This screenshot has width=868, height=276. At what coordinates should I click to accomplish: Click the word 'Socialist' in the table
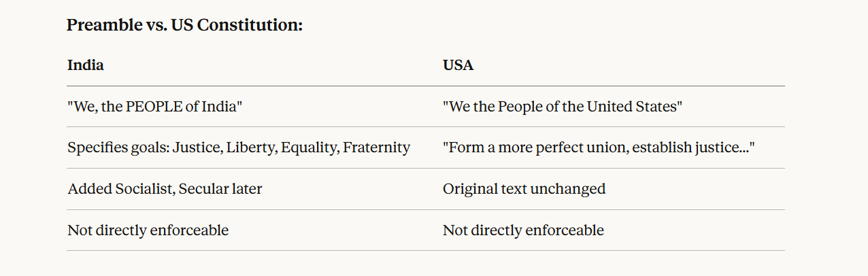[x=142, y=189]
